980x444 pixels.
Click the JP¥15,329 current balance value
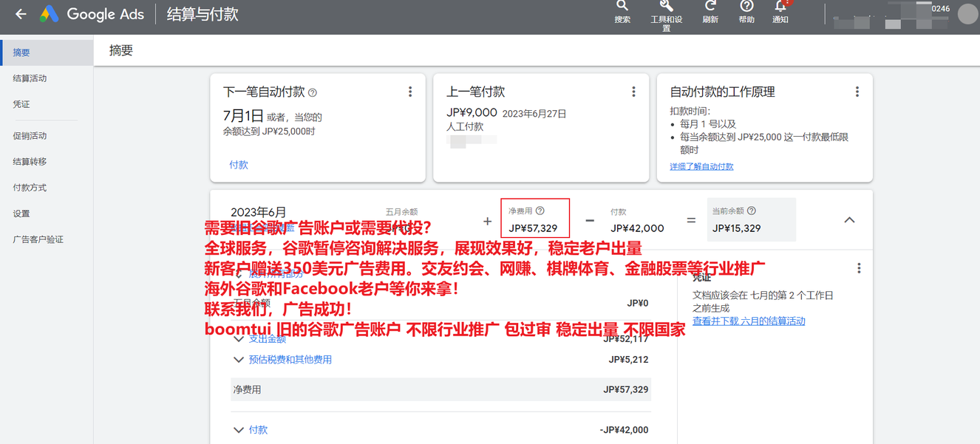click(736, 228)
